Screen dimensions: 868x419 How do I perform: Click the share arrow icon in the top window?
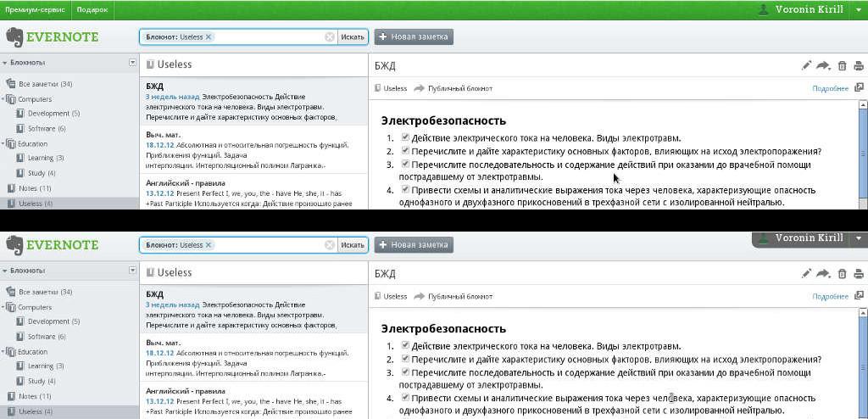point(824,66)
